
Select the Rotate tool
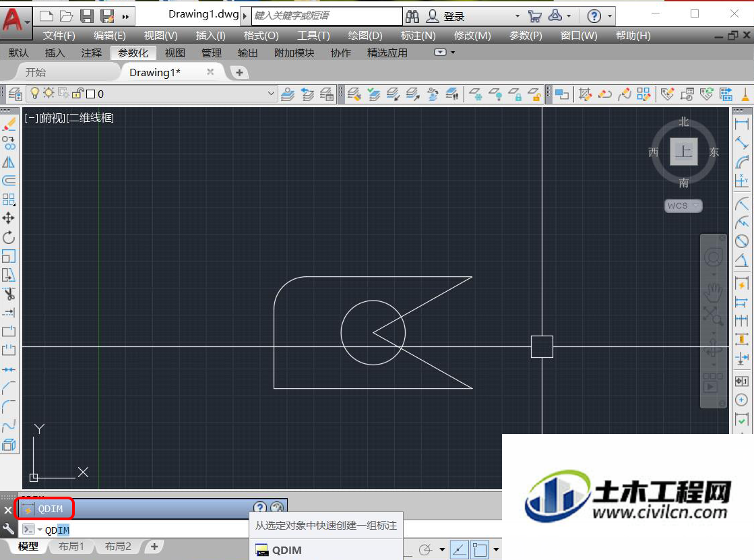(9, 237)
